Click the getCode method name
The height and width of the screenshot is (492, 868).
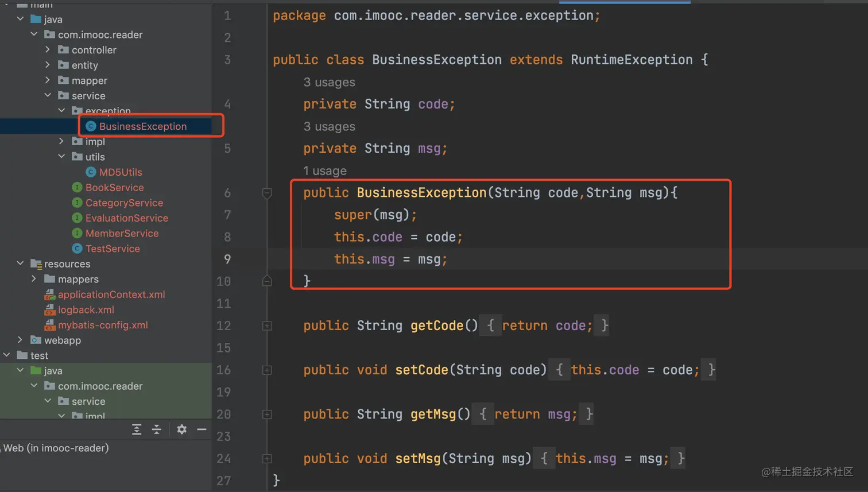click(x=437, y=326)
